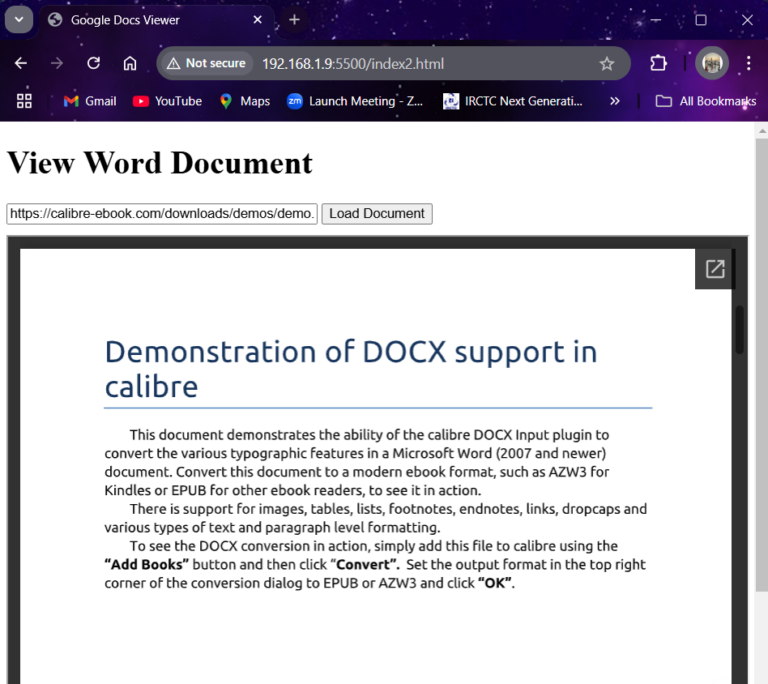Click the page vertical scrollbar
Image resolution: width=768 pixels, height=684 pixels.
tap(762, 363)
